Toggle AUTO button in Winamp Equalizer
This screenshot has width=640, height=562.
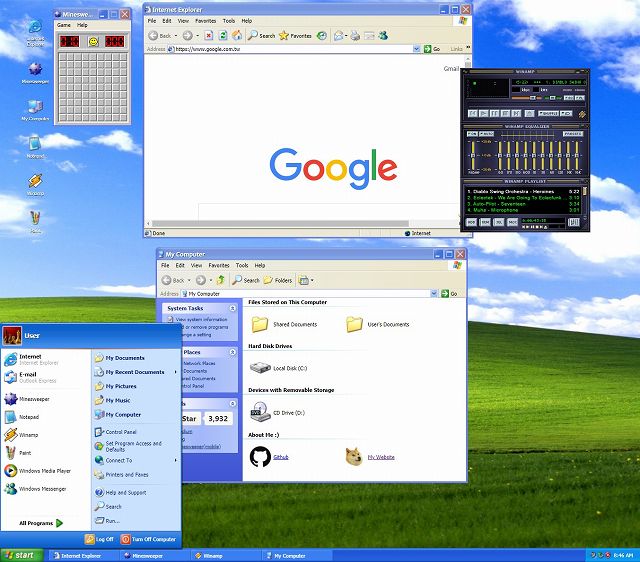click(486, 134)
